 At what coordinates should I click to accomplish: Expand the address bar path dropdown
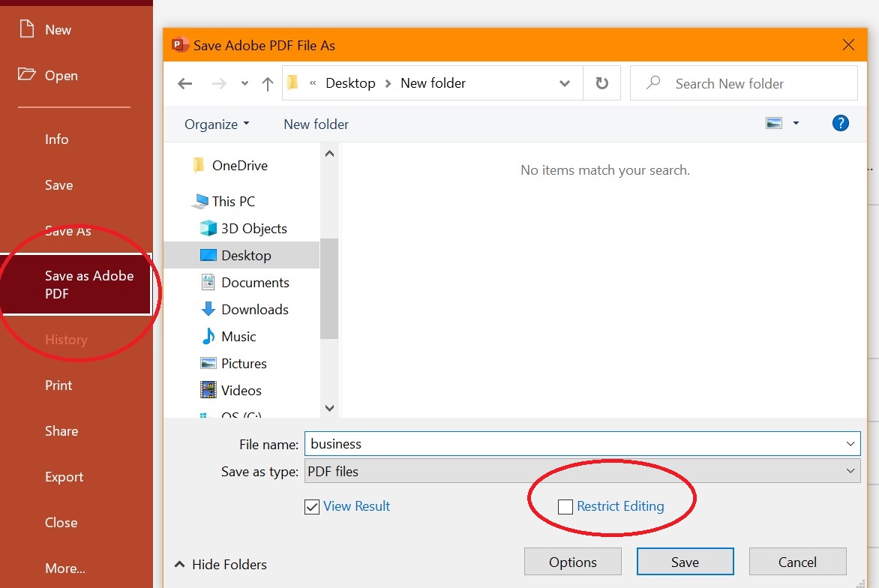pyautogui.click(x=565, y=83)
